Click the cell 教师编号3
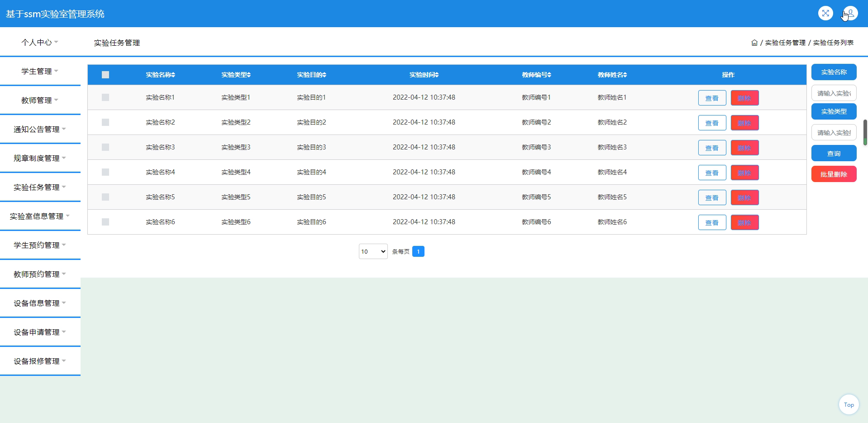This screenshot has height=423, width=868. point(536,147)
